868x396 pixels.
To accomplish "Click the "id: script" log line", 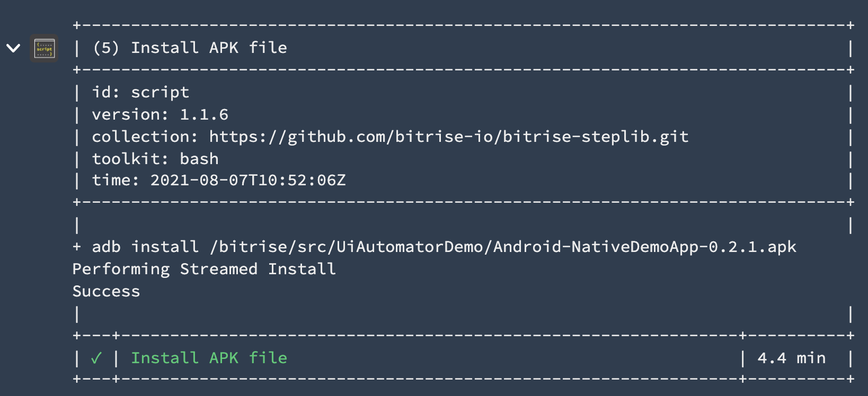I will [x=140, y=93].
